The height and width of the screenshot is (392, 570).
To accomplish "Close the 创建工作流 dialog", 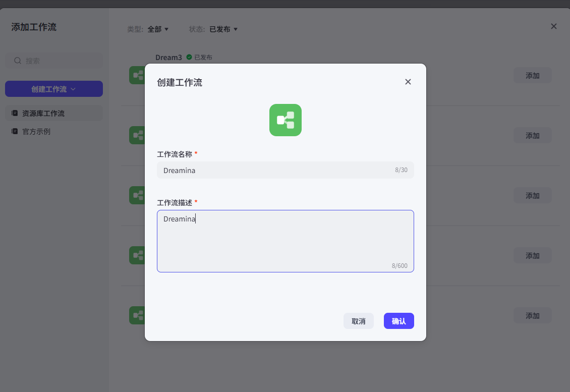I will tap(408, 82).
